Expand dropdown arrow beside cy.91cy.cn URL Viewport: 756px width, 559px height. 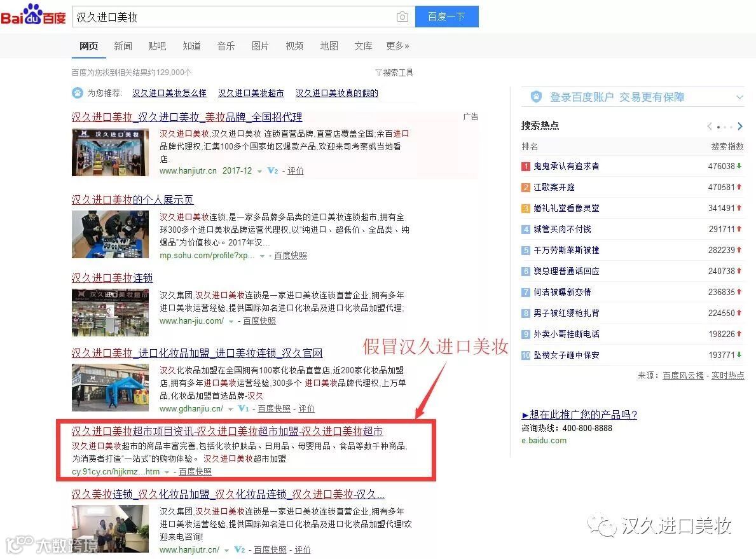(x=167, y=472)
